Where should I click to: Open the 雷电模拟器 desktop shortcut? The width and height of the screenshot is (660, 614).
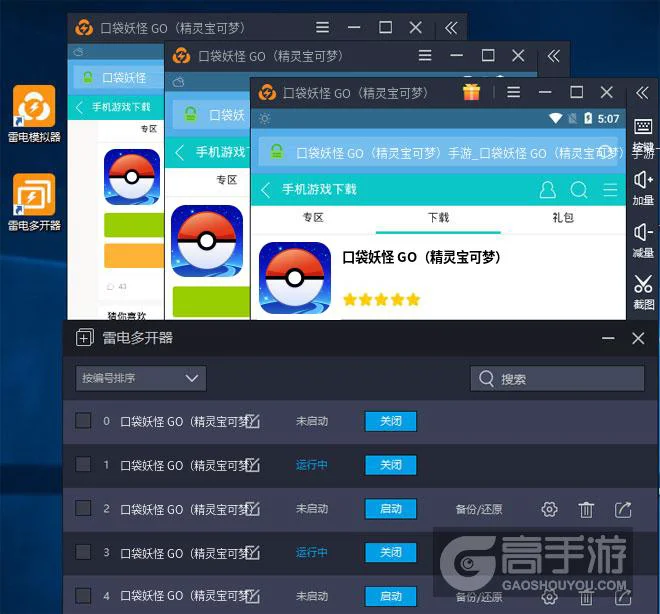(34, 114)
